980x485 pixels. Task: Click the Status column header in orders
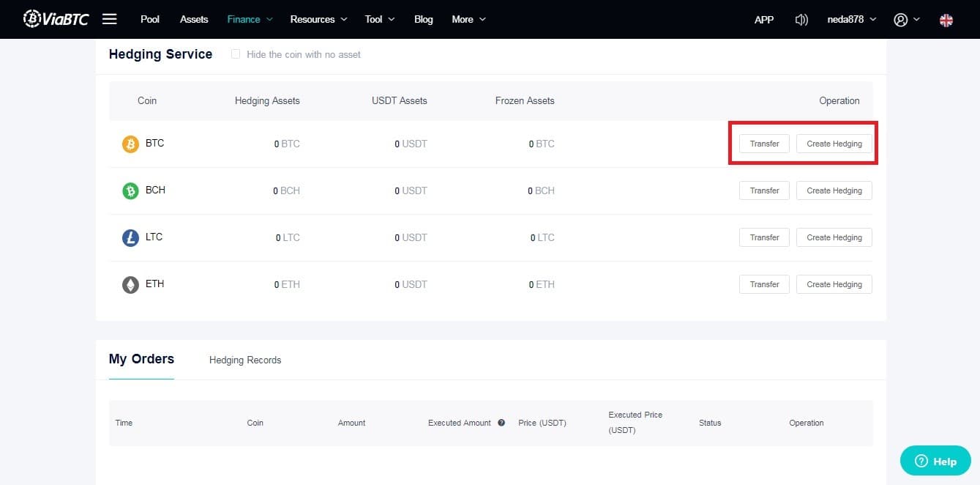tap(710, 423)
